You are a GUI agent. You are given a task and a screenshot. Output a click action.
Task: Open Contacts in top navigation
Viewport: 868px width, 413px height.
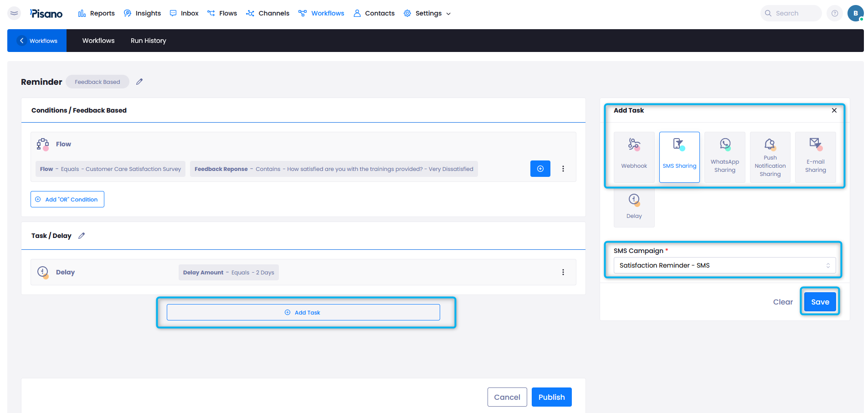[374, 13]
